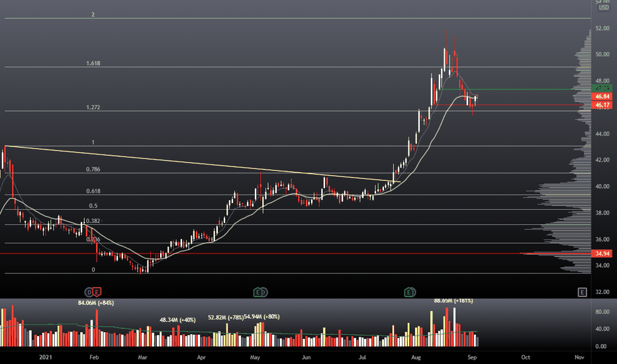Click the Aug label on the time axis
This screenshot has height=364, width=617.
pyautogui.click(x=416, y=357)
